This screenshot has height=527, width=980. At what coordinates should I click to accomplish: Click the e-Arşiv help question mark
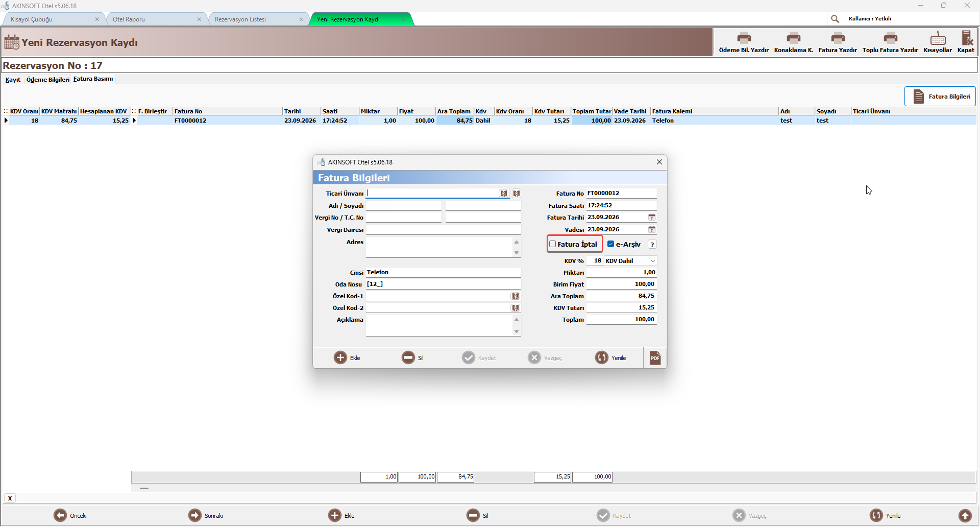point(652,245)
